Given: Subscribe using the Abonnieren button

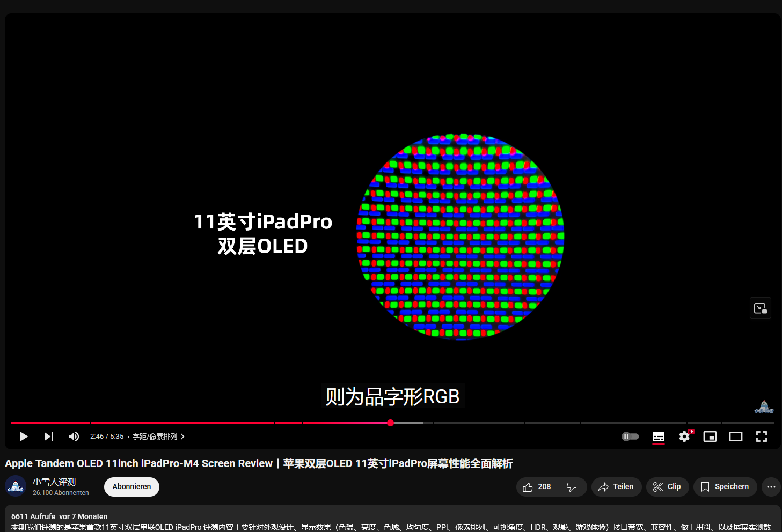Looking at the screenshot, I should (x=131, y=486).
